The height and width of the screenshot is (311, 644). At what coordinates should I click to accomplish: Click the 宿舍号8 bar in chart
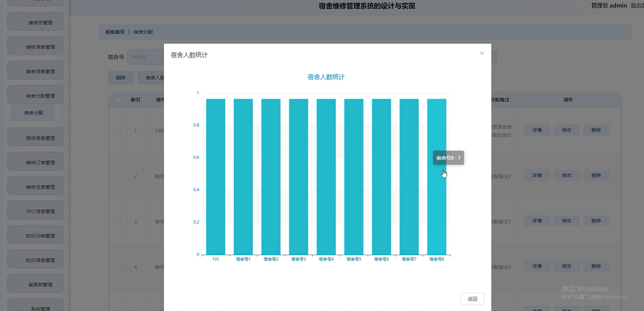(x=437, y=177)
